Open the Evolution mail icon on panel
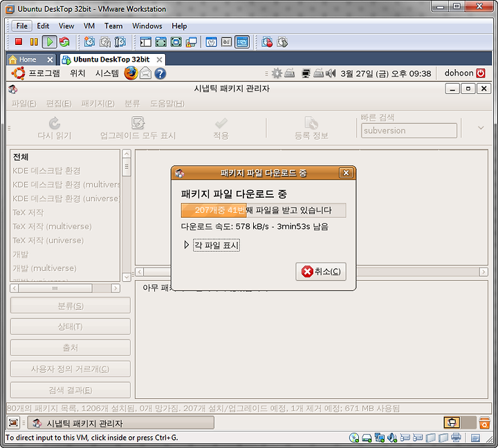This screenshot has width=498, height=448. point(145,73)
